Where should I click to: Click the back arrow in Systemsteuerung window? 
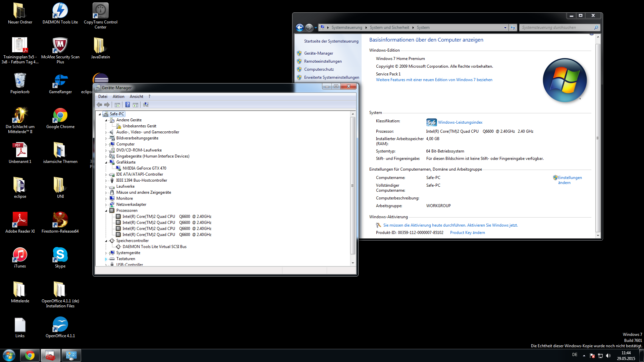click(x=300, y=27)
